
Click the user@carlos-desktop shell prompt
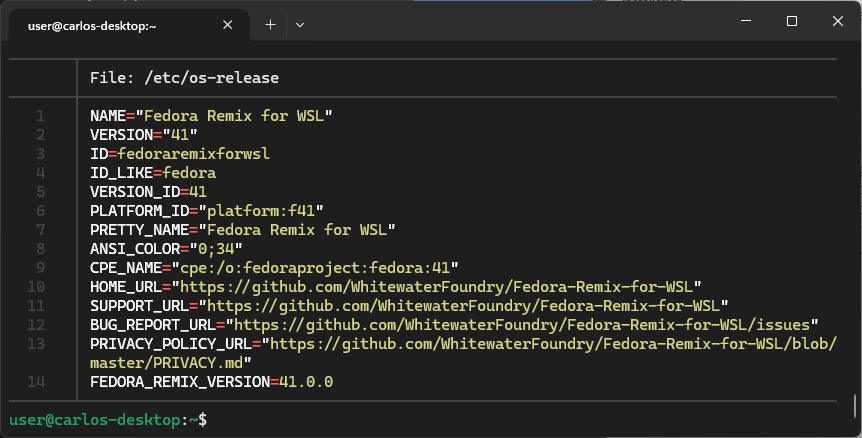108,420
